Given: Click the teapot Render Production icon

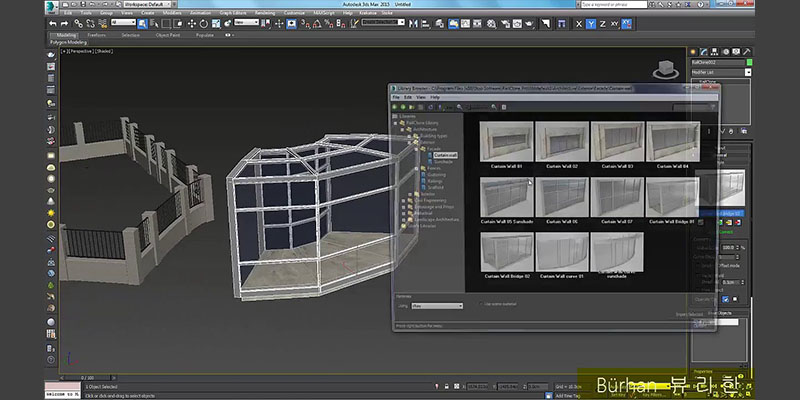Looking at the screenshot, I should (x=530, y=23).
